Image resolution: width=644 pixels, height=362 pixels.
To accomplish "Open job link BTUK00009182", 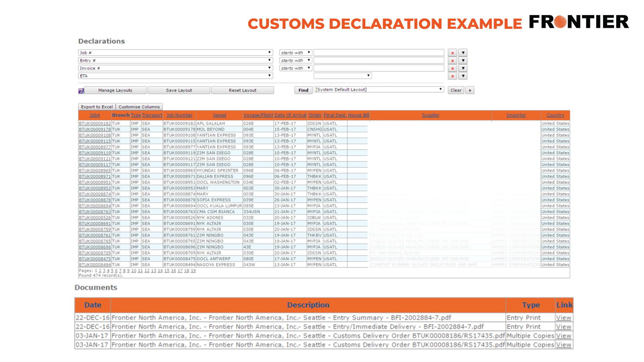I will pos(95,123).
